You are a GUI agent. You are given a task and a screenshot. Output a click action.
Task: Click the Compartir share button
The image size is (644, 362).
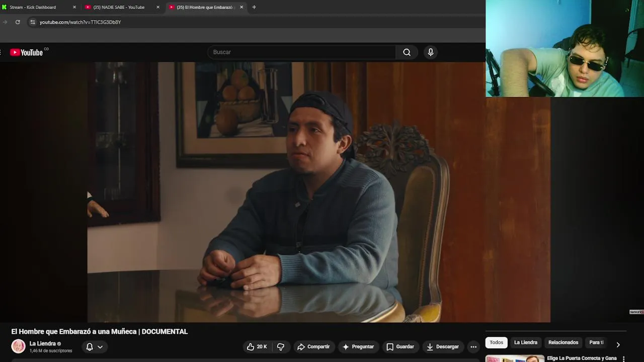(313, 347)
